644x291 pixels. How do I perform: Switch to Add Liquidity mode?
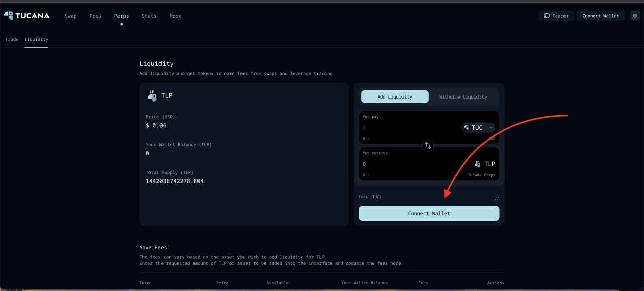[395, 96]
